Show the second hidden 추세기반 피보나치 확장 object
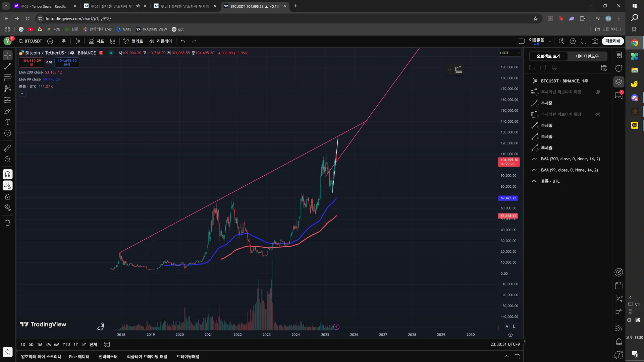 (598, 114)
